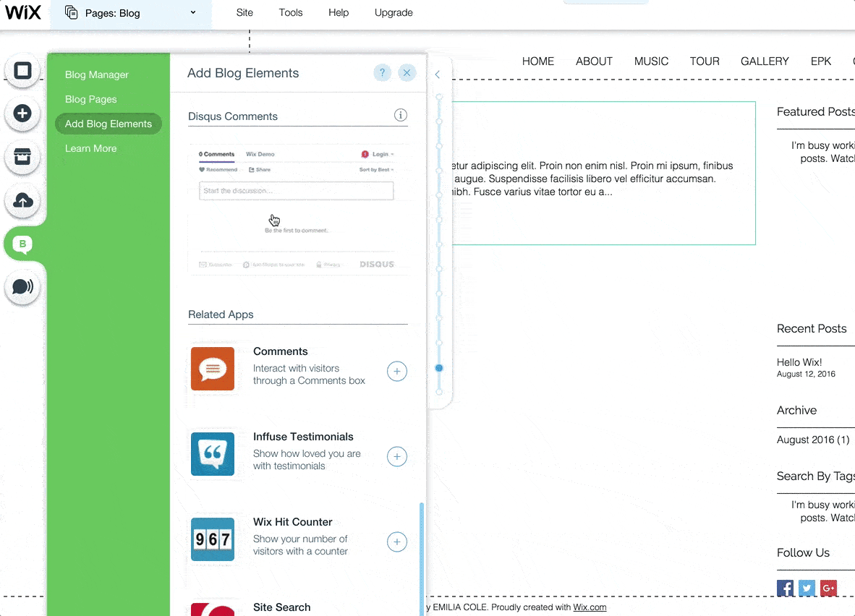Open the Add Elements plus icon
Viewport: 855px width, 616px height.
pos(22,114)
